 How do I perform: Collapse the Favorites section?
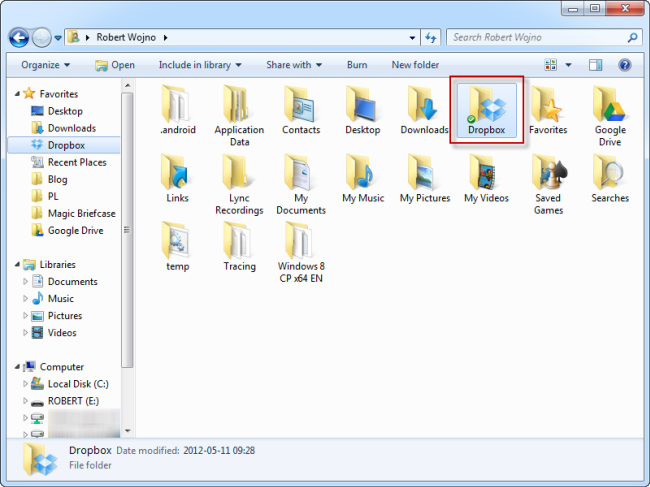(x=17, y=94)
